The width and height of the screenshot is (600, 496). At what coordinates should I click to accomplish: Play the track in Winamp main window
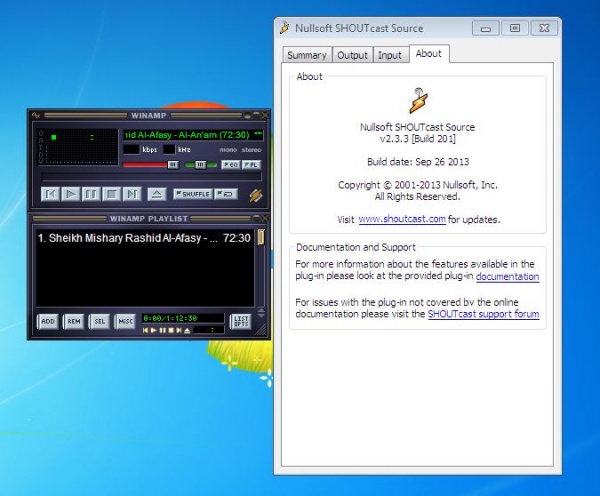pos(70,194)
